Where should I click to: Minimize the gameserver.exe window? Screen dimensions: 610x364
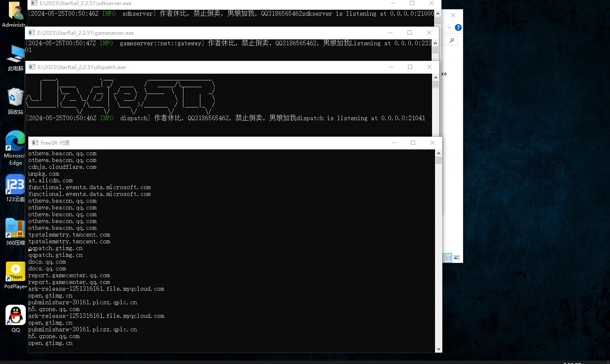click(x=391, y=33)
